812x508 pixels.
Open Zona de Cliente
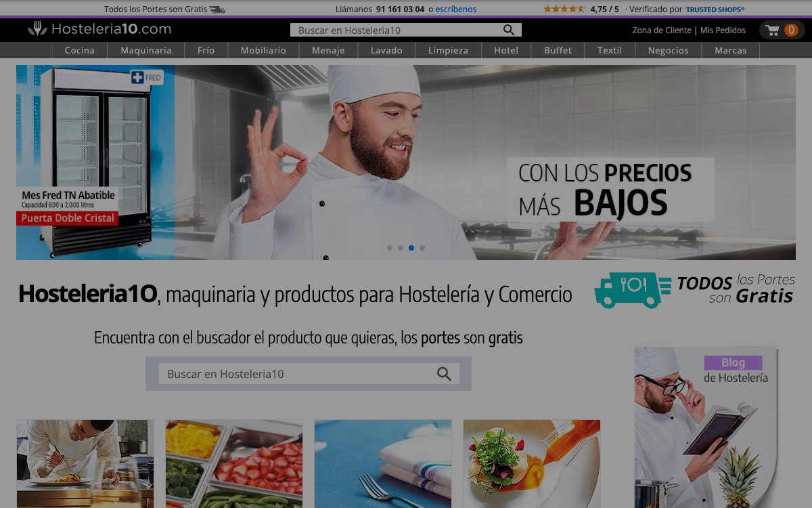tap(662, 30)
